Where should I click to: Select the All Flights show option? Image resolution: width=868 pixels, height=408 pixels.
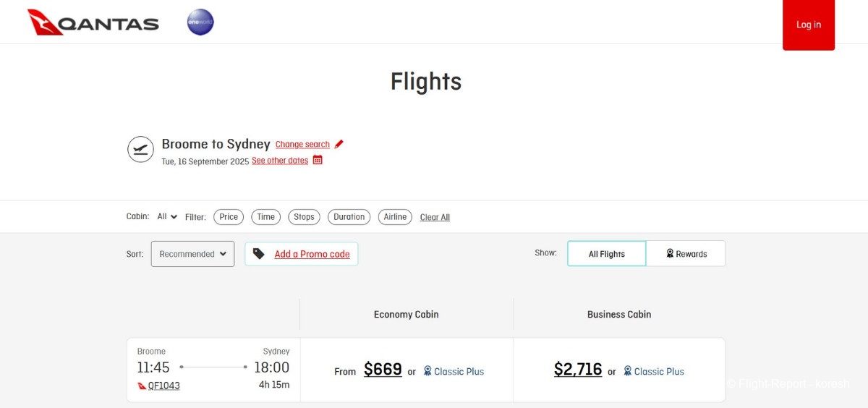pyautogui.click(x=606, y=254)
